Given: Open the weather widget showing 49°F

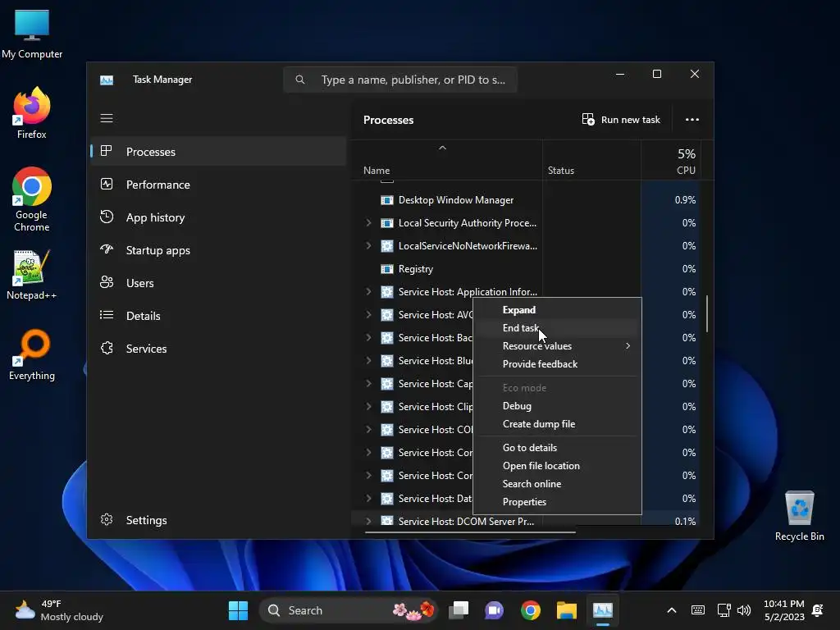Looking at the screenshot, I should (59, 610).
